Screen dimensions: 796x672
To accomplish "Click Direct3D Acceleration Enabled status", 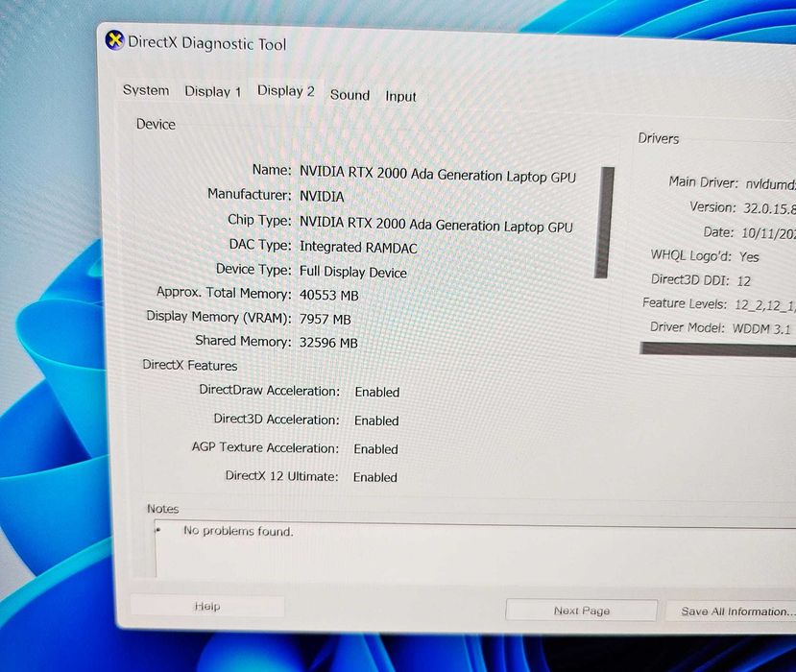I will 376,420.
